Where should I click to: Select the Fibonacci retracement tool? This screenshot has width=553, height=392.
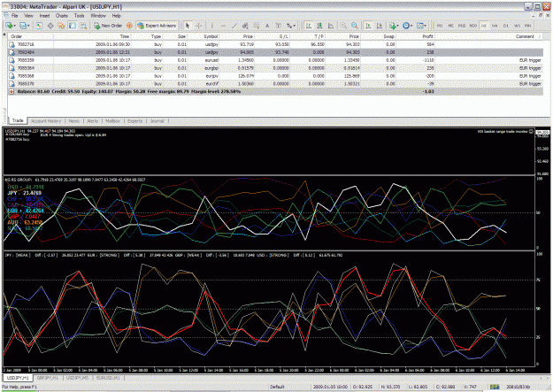pos(256,26)
